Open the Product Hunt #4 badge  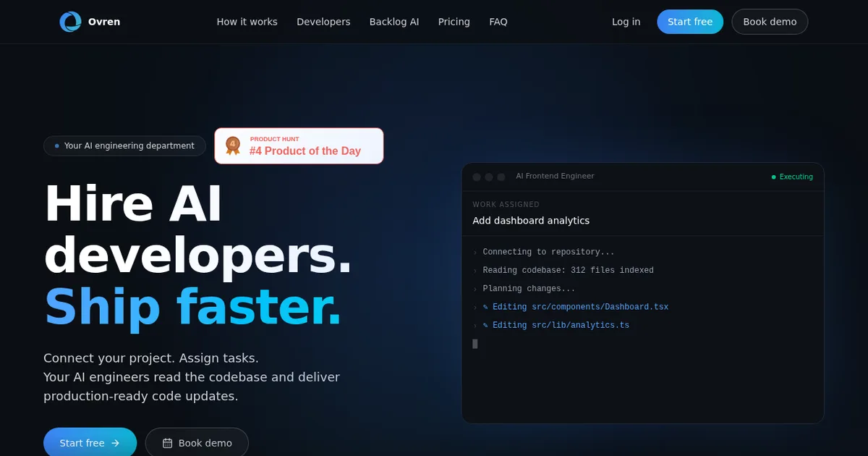click(299, 145)
